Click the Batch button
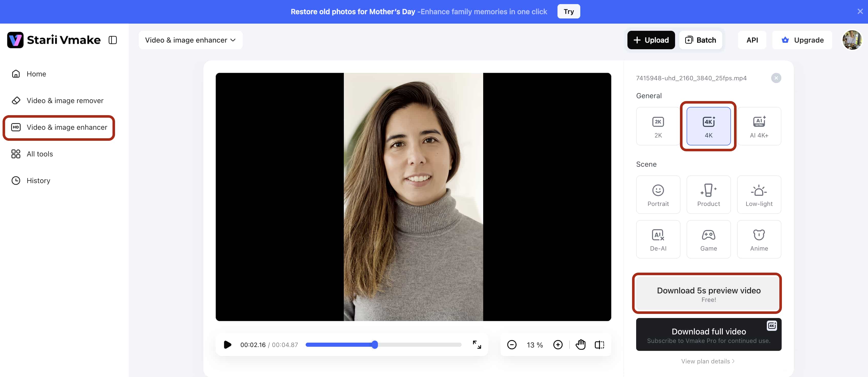Screen dimensions: 868x377 700,40
